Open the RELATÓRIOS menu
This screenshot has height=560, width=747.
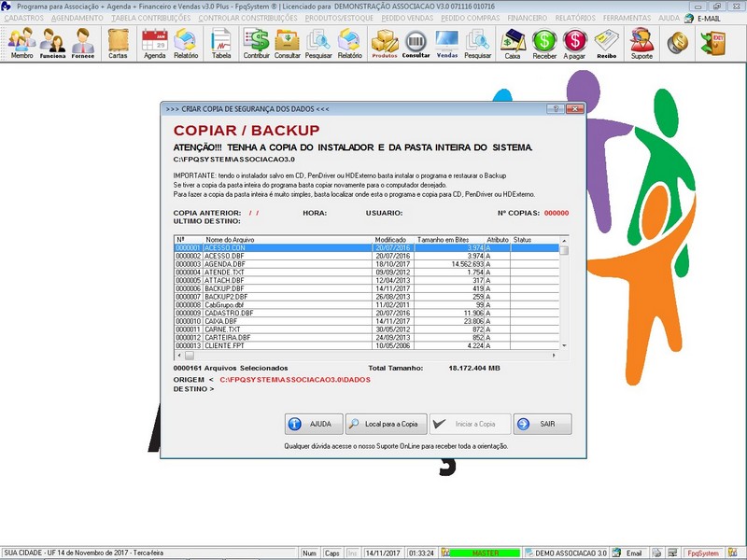coord(575,18)
